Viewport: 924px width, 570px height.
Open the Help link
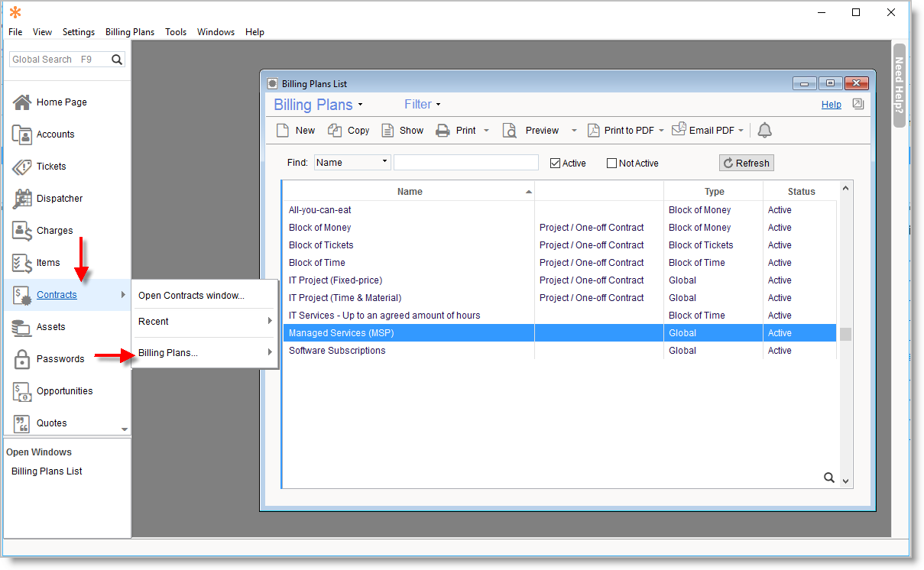[x=831, y=105]
